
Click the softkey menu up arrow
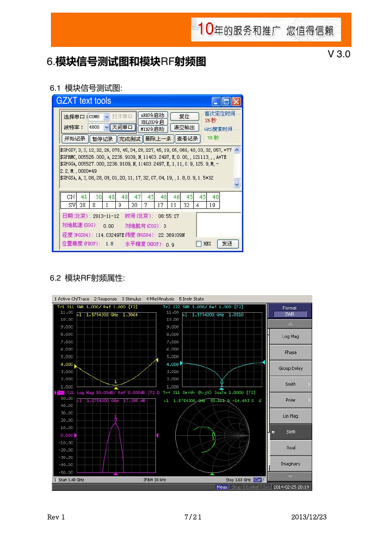click(x=290, y=323)
